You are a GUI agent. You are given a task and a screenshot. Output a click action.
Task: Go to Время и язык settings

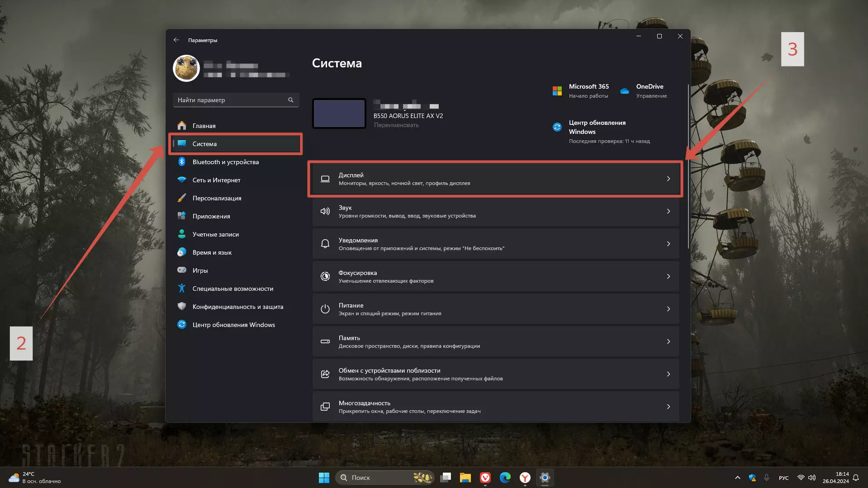coord(236,252)
